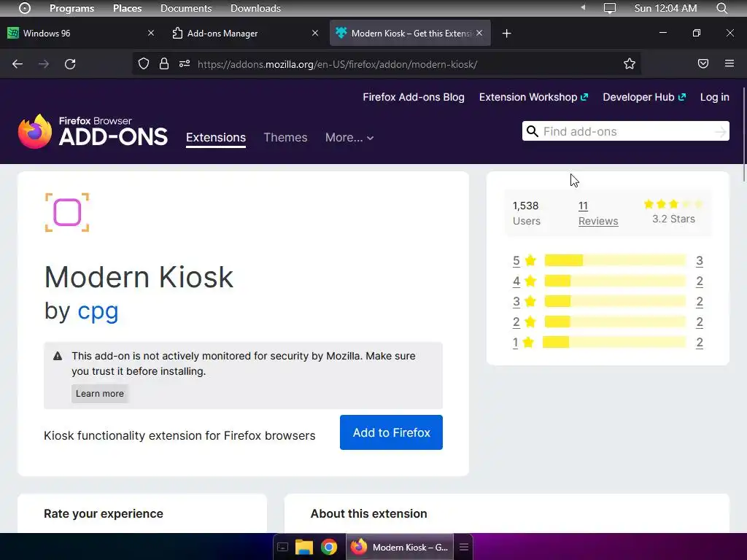Bookmark this page with the star icon

point(630,64)
